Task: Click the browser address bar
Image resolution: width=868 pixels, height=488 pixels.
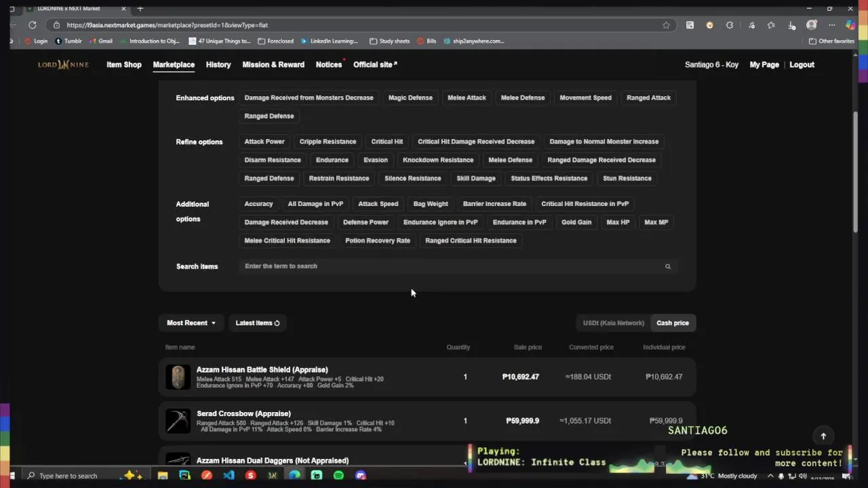Action: coord(359,25)
